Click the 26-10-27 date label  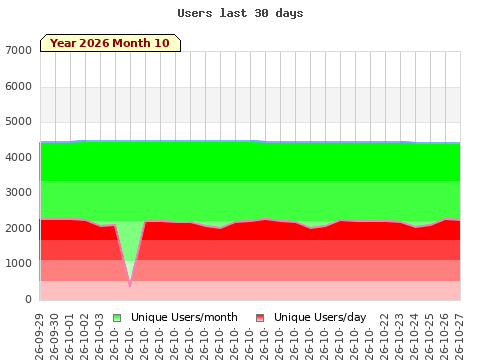459,337
